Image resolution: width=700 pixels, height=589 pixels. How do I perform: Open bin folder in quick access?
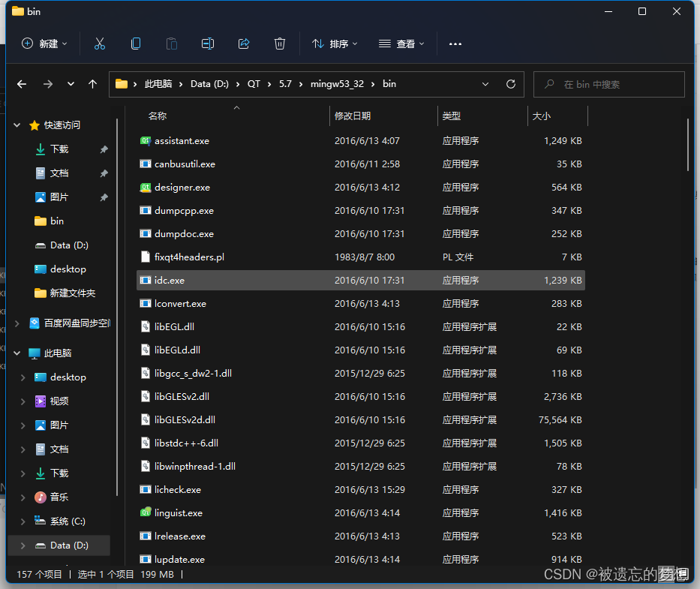click(57, 221)
